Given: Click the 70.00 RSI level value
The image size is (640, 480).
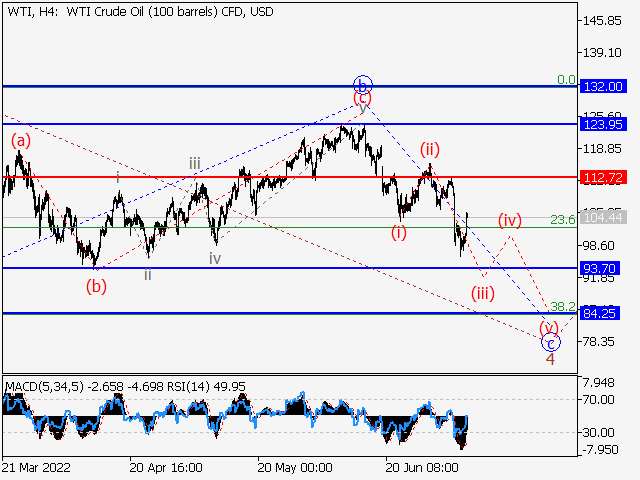Looking at the screenshot, I should click(598, 400).
